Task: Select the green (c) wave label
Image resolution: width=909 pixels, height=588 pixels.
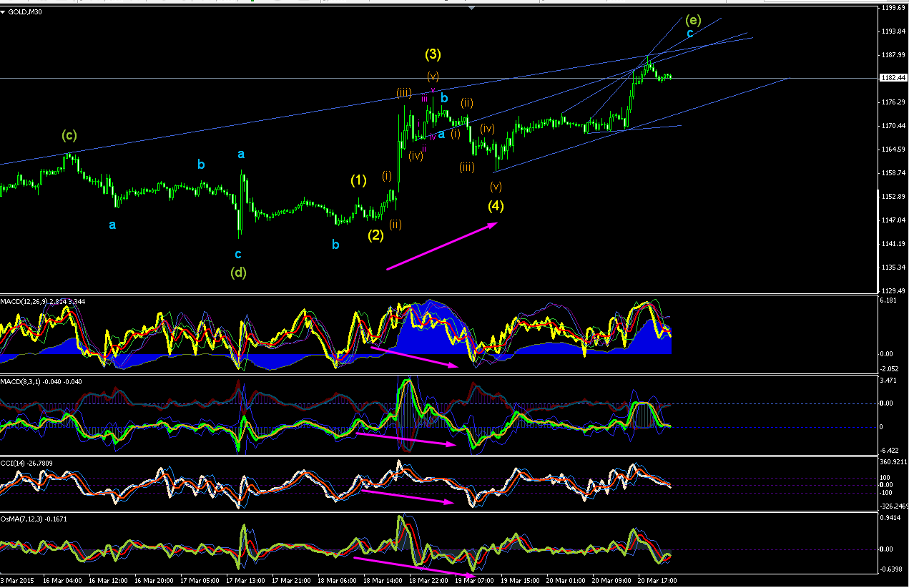Action: coord(69,134)
